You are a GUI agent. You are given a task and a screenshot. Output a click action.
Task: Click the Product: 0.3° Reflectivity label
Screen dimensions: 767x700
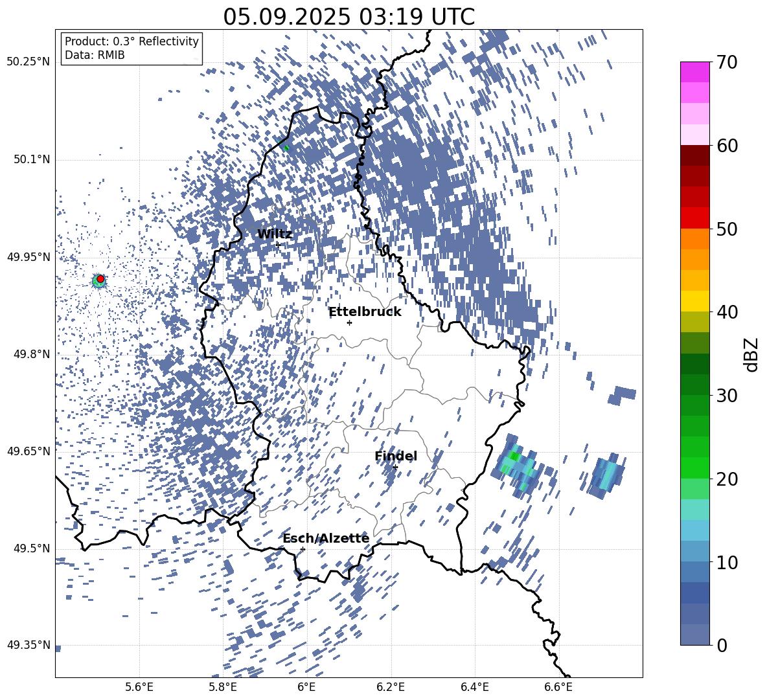point(132,41)
